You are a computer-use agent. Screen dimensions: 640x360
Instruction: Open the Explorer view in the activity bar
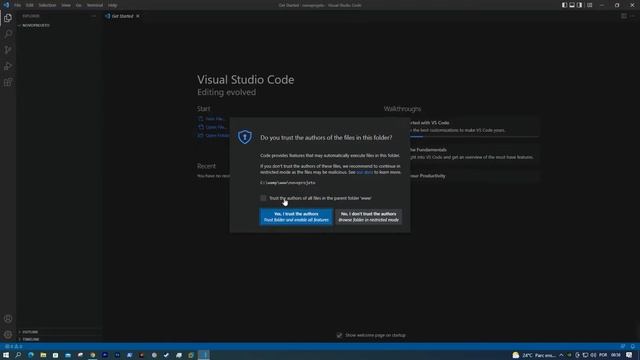coord(8,18)
